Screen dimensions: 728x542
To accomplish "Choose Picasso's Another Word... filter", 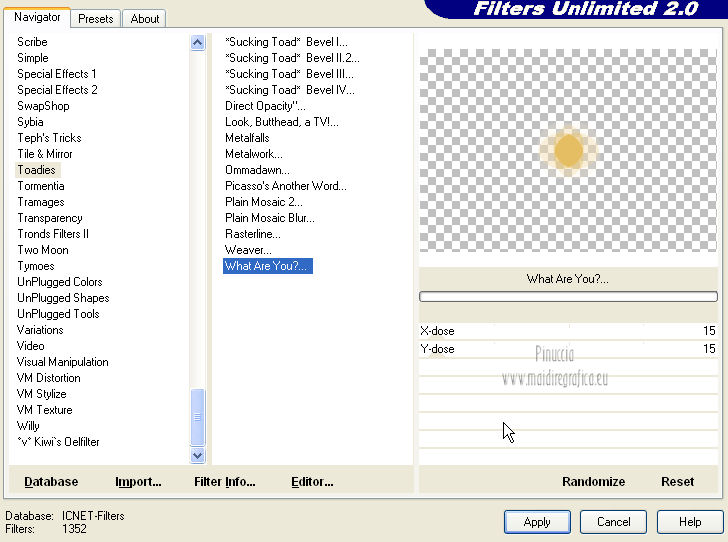I will (x=286, y=186).
